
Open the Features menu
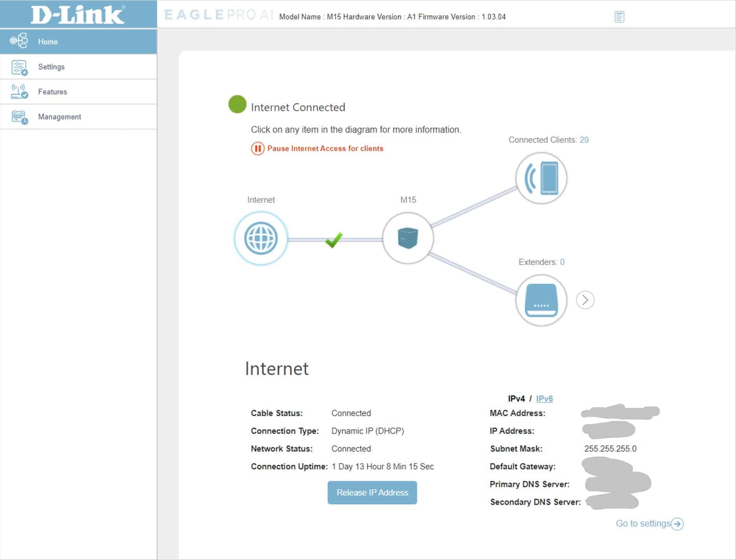click(79, 92)
